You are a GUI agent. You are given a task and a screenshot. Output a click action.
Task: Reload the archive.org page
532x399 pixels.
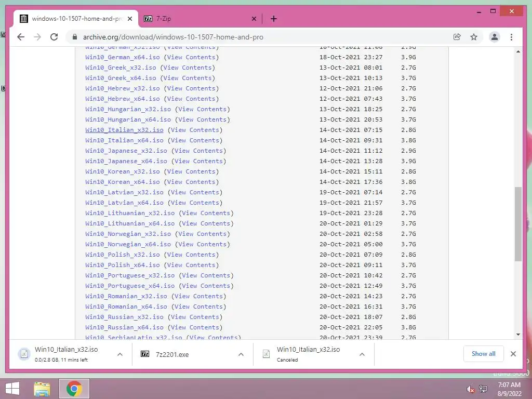[x=54, y=37]
